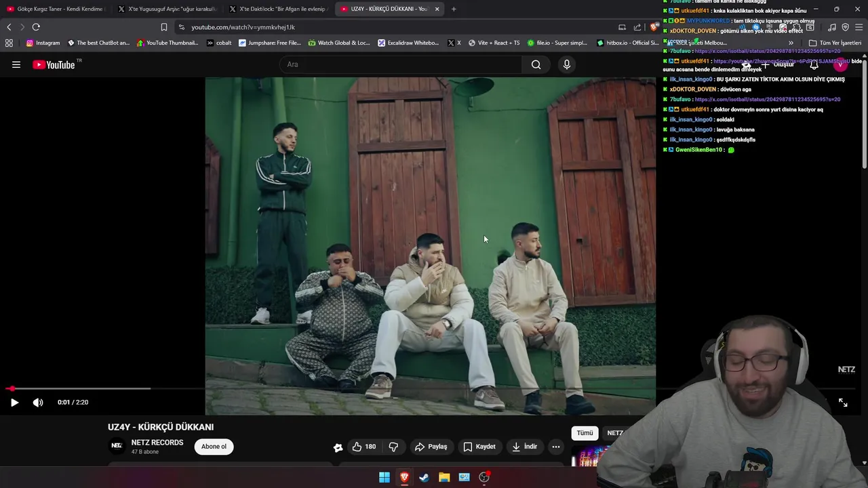Select the Tümü filter chip
Image resolution: width=868 pixels, height=488 pixels.
tap(585, 433)
